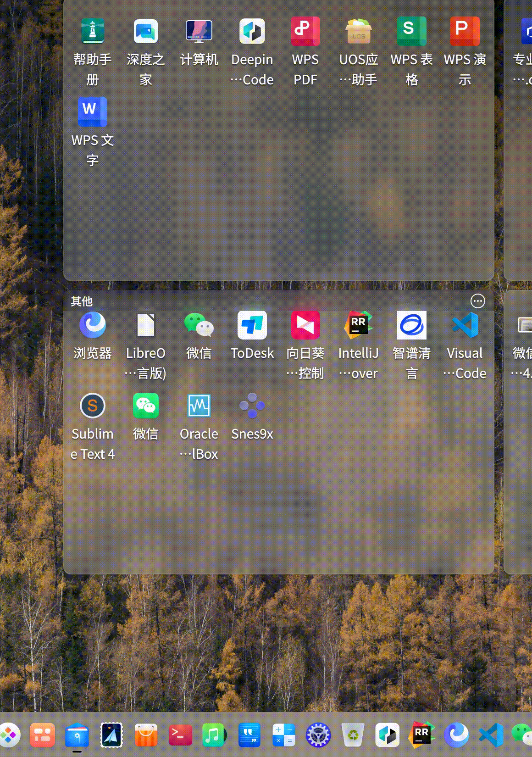Open Oracle VirtualBox

tap(199, 406)
